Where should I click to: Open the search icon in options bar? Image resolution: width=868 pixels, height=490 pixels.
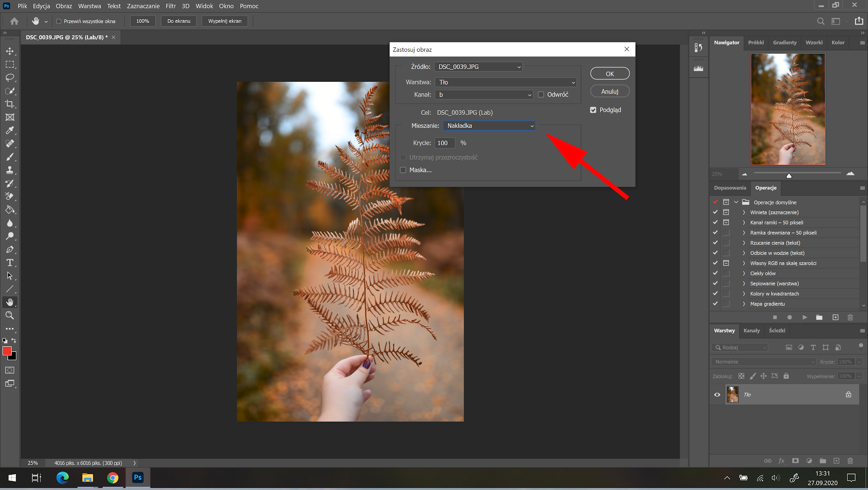click(821, 21)
